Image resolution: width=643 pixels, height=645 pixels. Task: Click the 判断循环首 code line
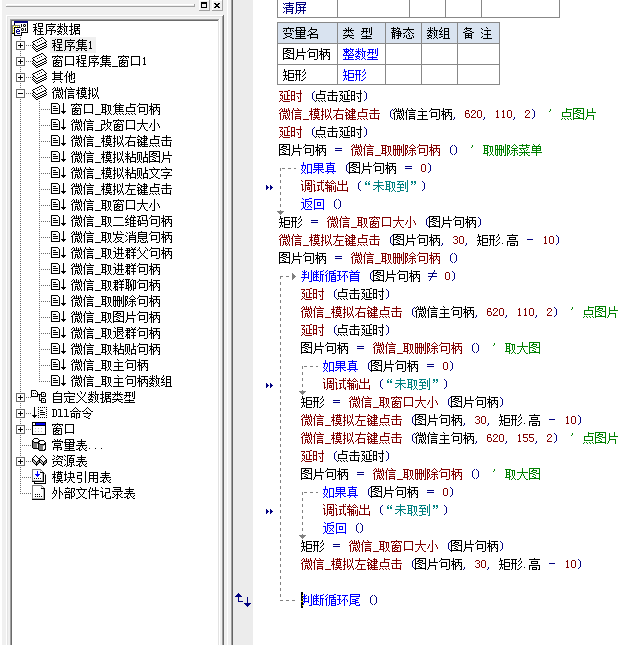click(378, 276)
